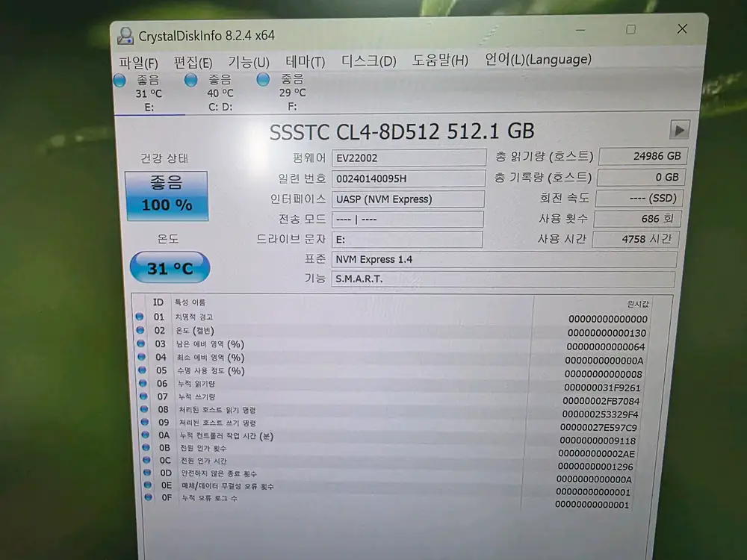Viewport: 747px width, 560px height.
Task: Click the blue status dot of attribute 02
Action: tap(140, 329)
